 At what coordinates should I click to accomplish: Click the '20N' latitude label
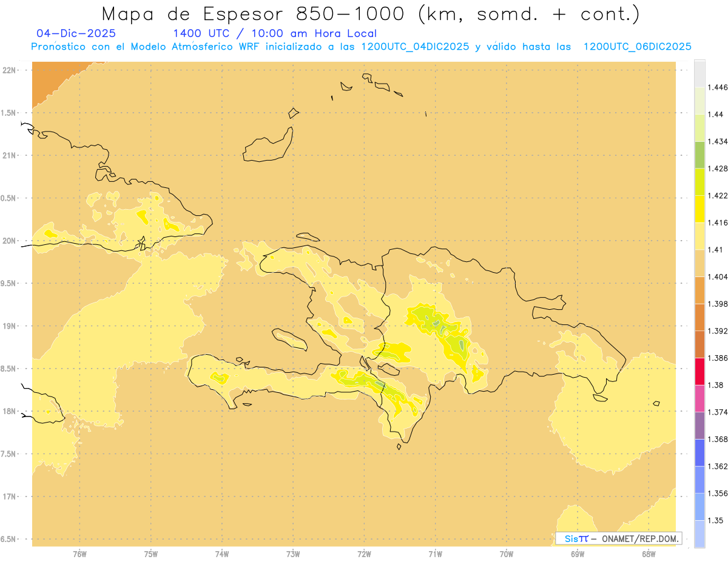tap(10, 241)
